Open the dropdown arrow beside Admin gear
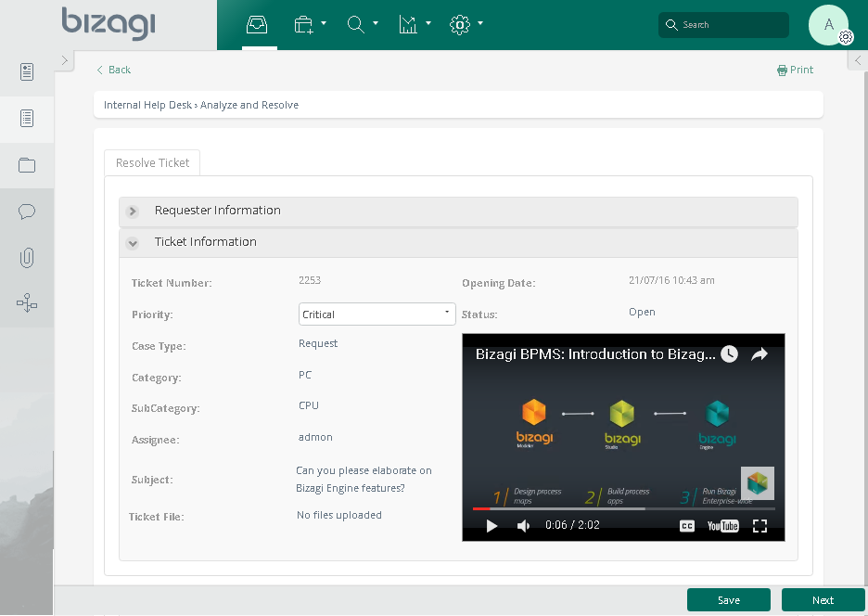The width and height of the screenshot is (868, 616). (x=480, y=23)
